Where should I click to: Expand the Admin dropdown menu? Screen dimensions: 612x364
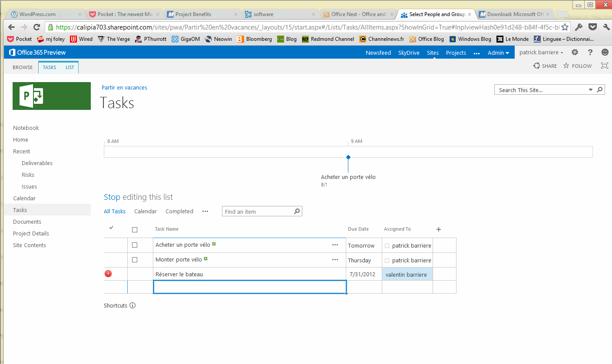498,53
